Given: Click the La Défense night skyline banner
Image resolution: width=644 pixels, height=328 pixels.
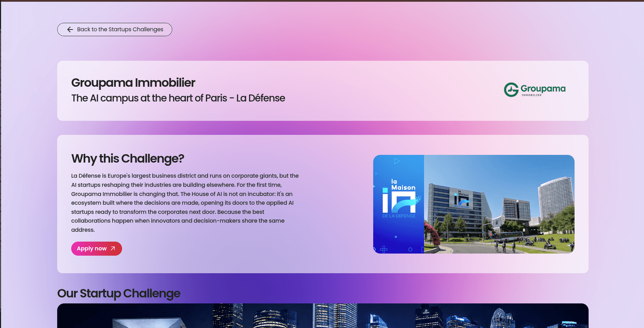Looking at the screenshot, I should coord(323,316).
